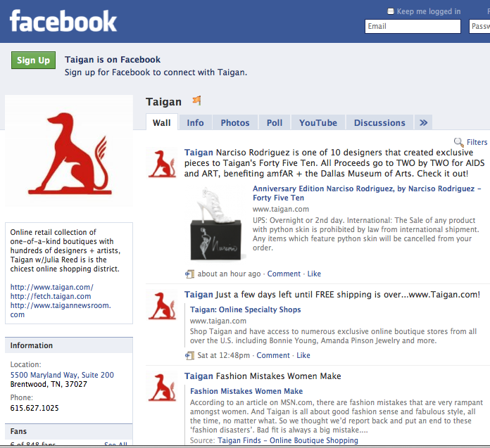Viewport: 490px width, 448px height.
Task: Switch to the Wall tab
Action: click(x=161, y=122)
